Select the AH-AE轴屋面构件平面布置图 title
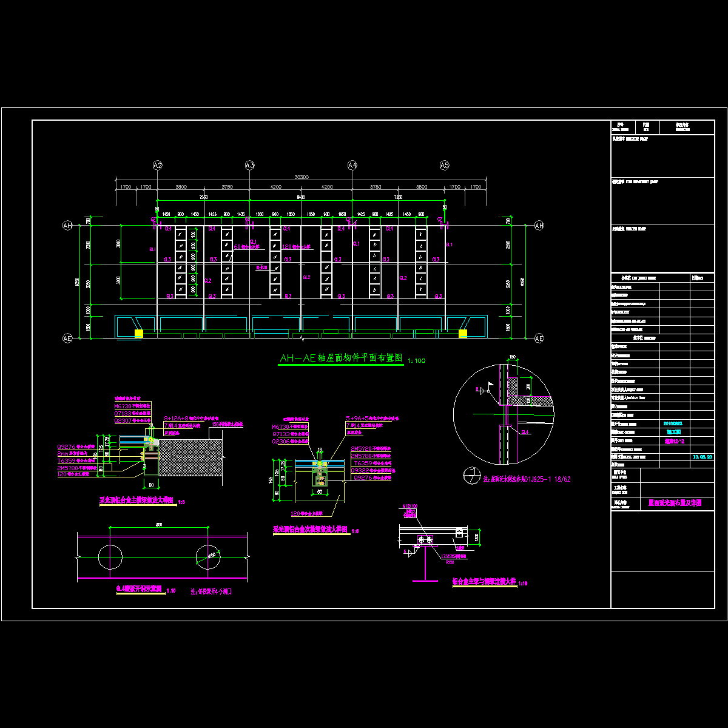This screenshot has height=728, width=728. (x=341, y=359)
